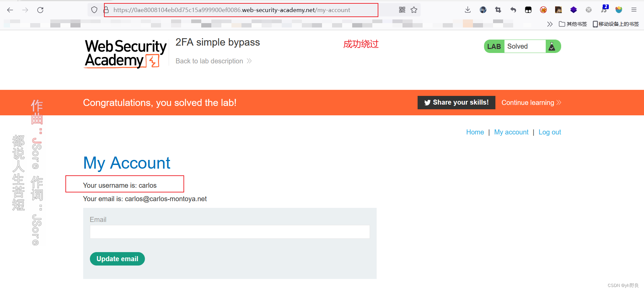Click the address bar URL
The height and width of the screenshot is (291, 644).
(x=232, y=10)
